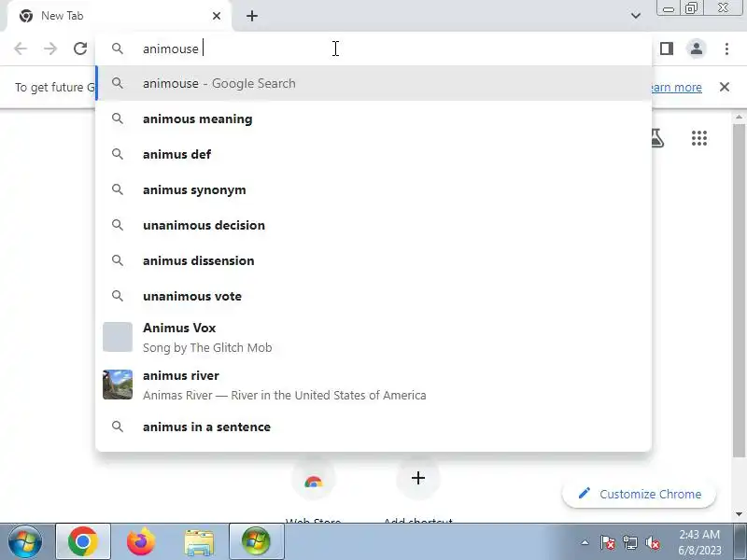This screenshot has height=560, width=747.
Task: Click the magnifier beside 'animus synonym'
Action: (118, 189)
